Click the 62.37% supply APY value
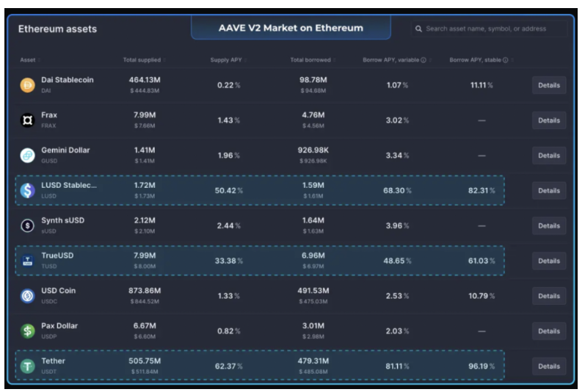Screen dimensions: 585x392 [228, 366]
